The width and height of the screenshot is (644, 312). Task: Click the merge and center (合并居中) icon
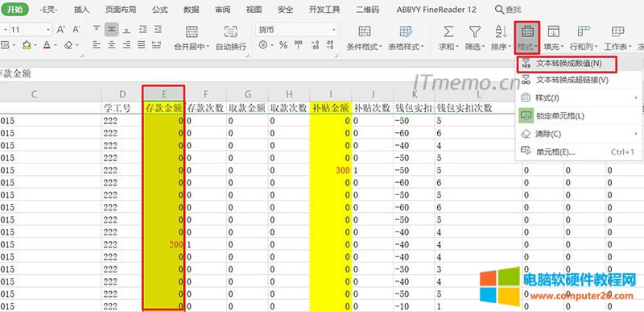192,31
